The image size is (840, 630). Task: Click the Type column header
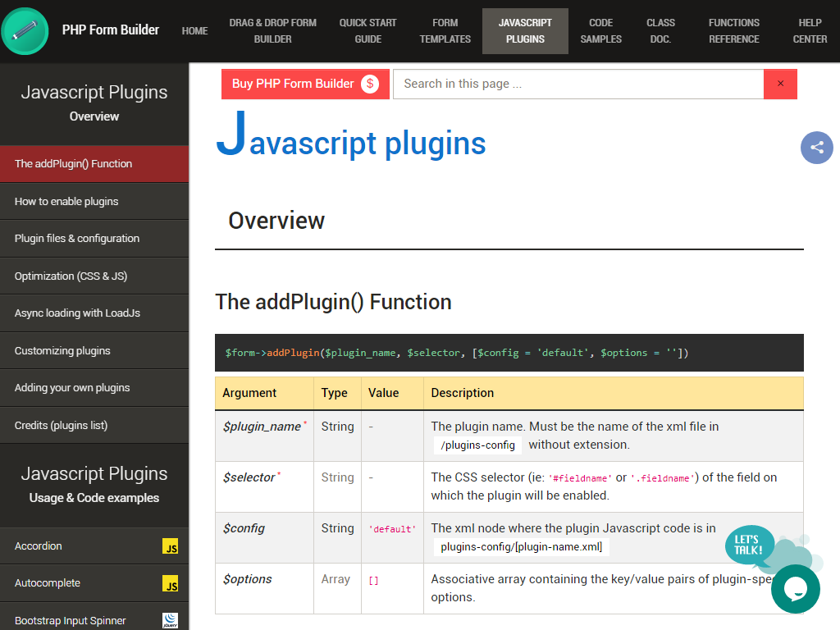(x=337, y=393)
